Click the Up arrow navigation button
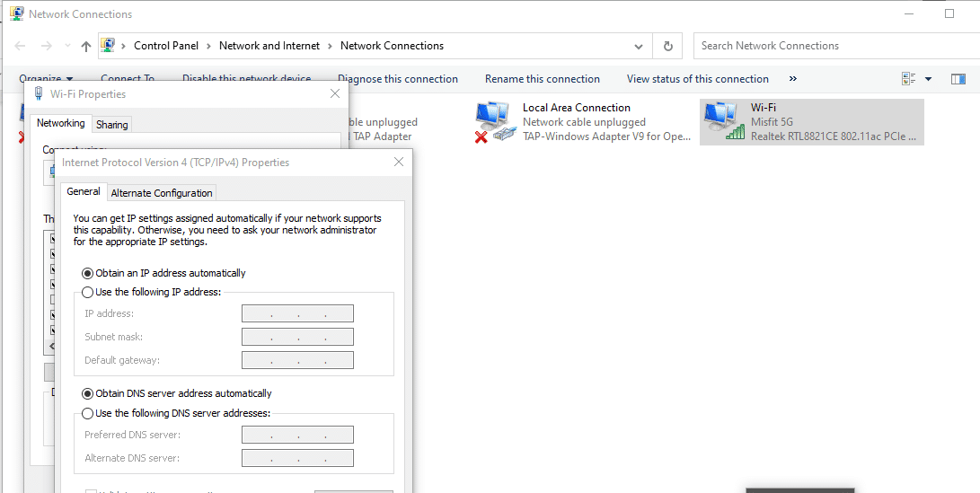Image resolution: width=980 pixels, height=493 pixels. (x=85, y=46)
